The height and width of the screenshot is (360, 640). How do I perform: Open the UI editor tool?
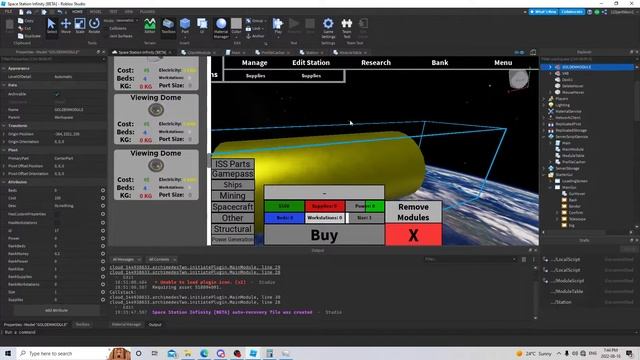click(202, 26)
